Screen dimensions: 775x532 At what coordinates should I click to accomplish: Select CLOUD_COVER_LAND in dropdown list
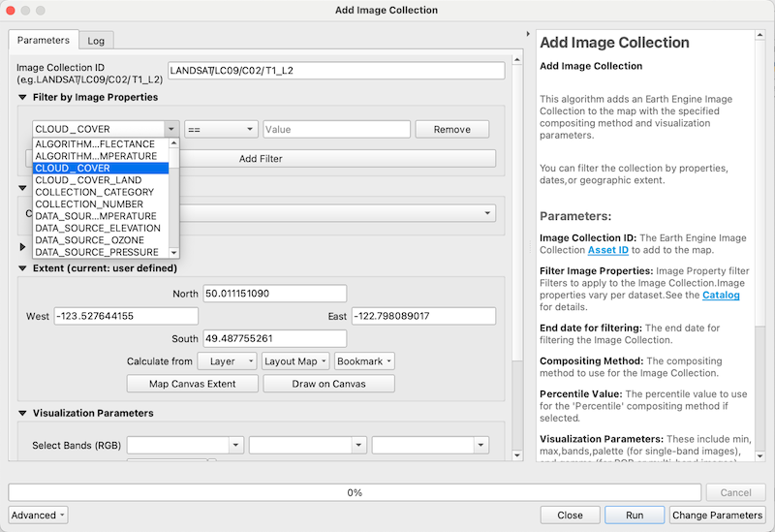(101, 180)
